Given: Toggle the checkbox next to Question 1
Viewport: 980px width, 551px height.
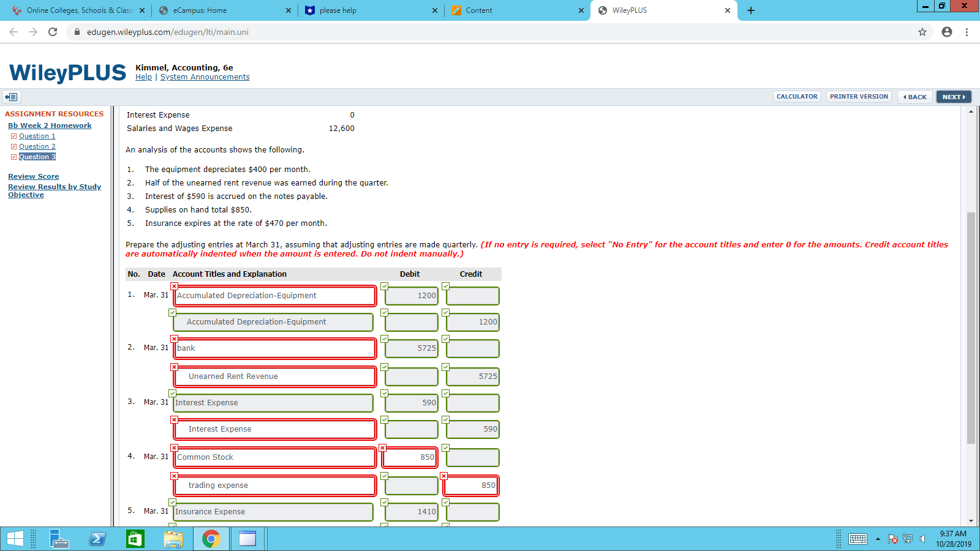Looking at the screenshot, I should coord(13,135).
